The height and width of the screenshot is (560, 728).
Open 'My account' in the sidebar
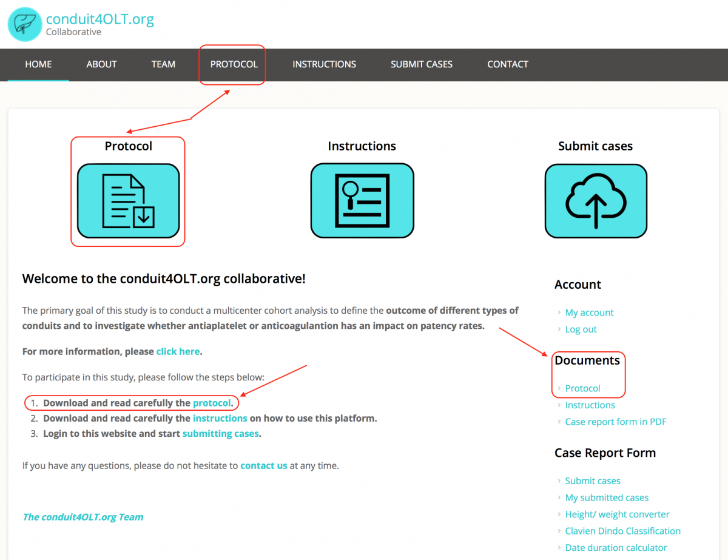coord(589,312)
